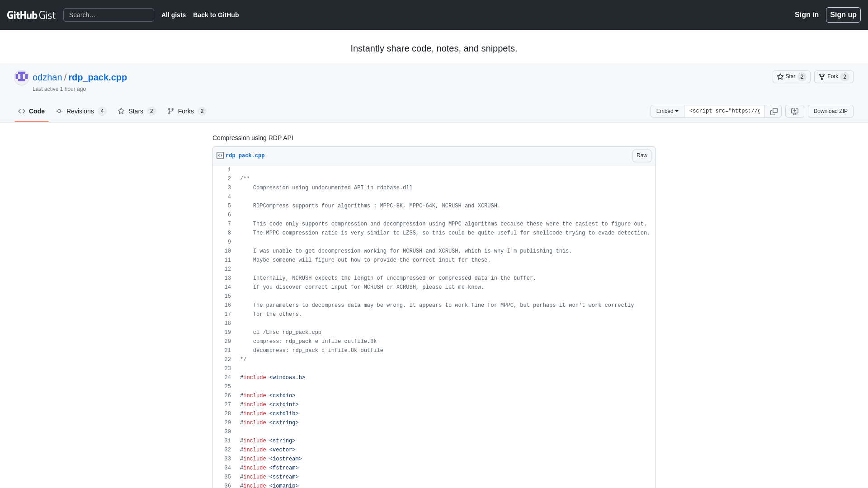This screenshot has width=868, height=488.
Task: Click the star count badge 2
Action: pyautogui.click(x=802, y=77)
